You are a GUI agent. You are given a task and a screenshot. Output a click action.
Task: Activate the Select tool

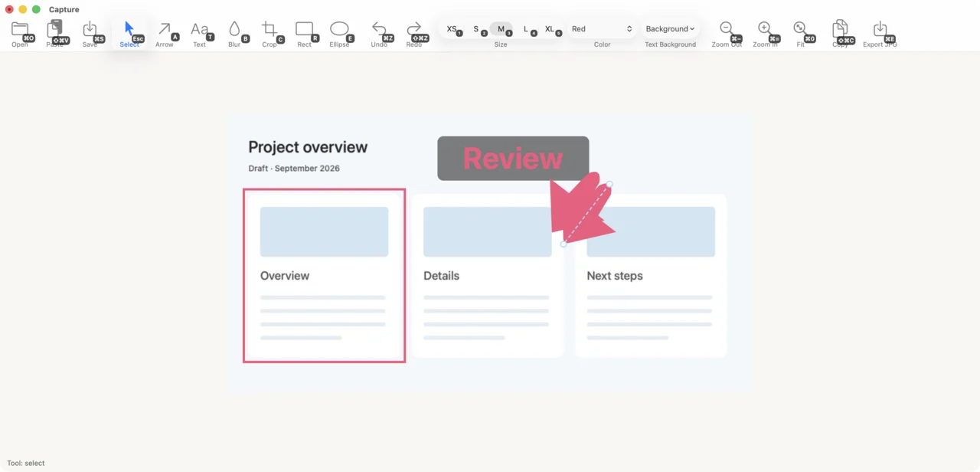coord(129,33)
